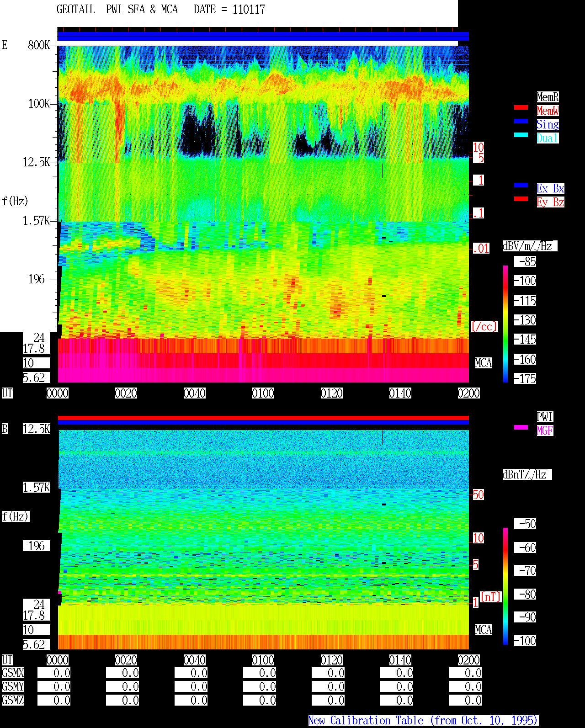Select the MemR legend label
Viewport: 585px width, 728px height.
coord(548,97)
